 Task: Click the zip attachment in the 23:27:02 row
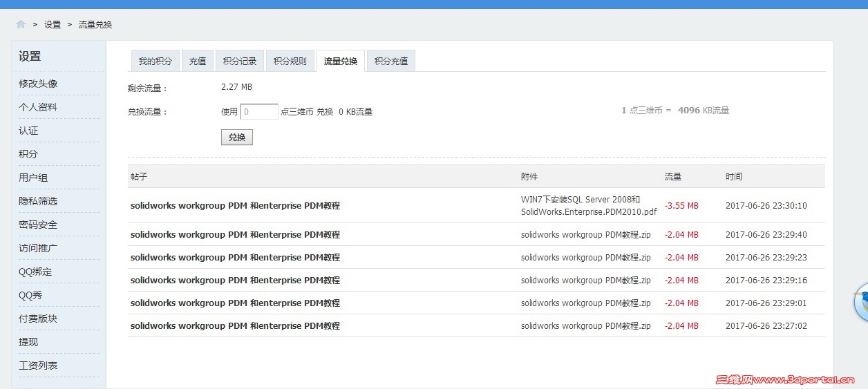click(x=586, y=325)
